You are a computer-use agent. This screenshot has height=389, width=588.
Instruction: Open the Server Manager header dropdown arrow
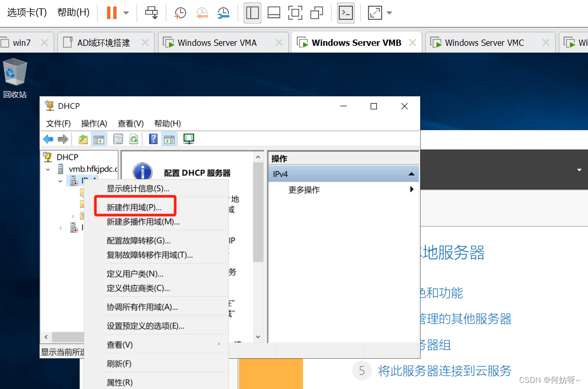coord(579,170)
